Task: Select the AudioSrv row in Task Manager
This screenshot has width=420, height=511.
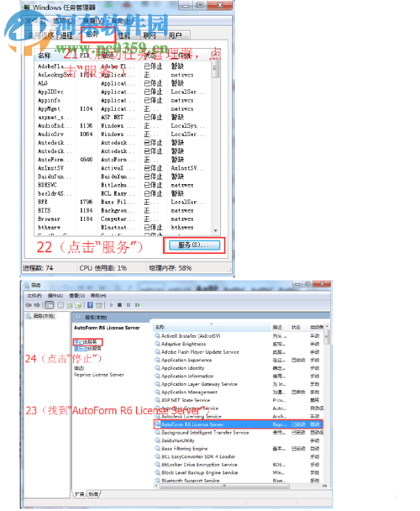Action: tap(123, 134)
